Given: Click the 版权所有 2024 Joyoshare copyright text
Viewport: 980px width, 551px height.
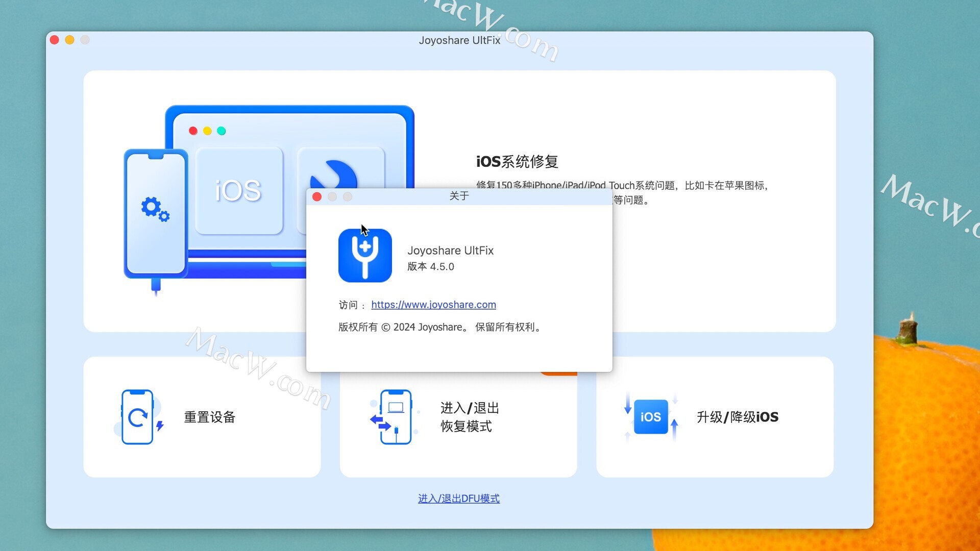Looking at the screenshot, I should 440,327.
